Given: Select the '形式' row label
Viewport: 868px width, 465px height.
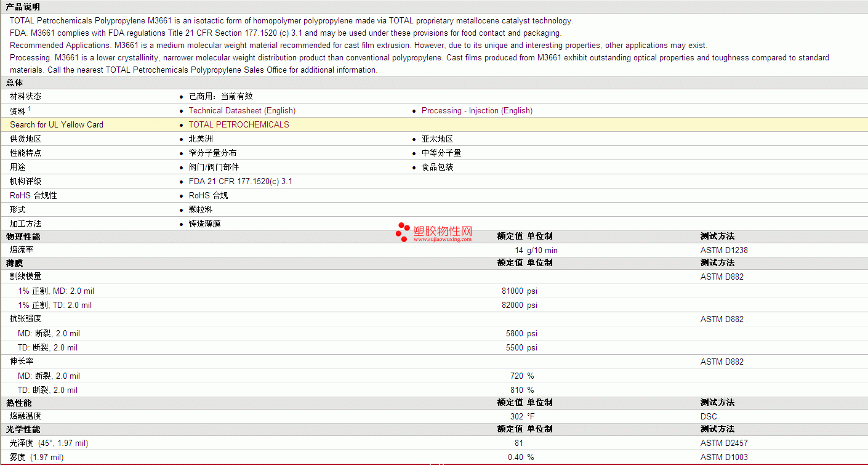Looking at the screenshot, I should click(x=18, y=209).
